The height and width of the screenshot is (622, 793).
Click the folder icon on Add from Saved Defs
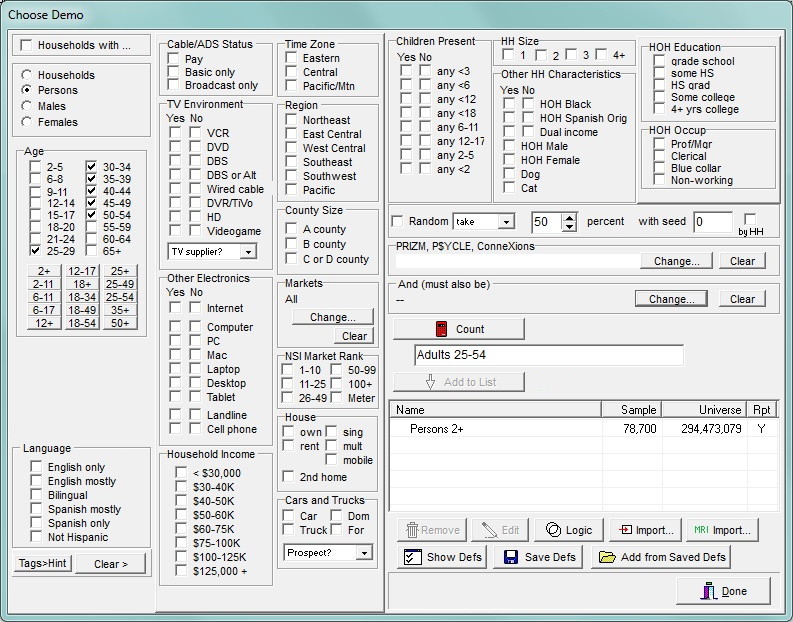point(607,557)
